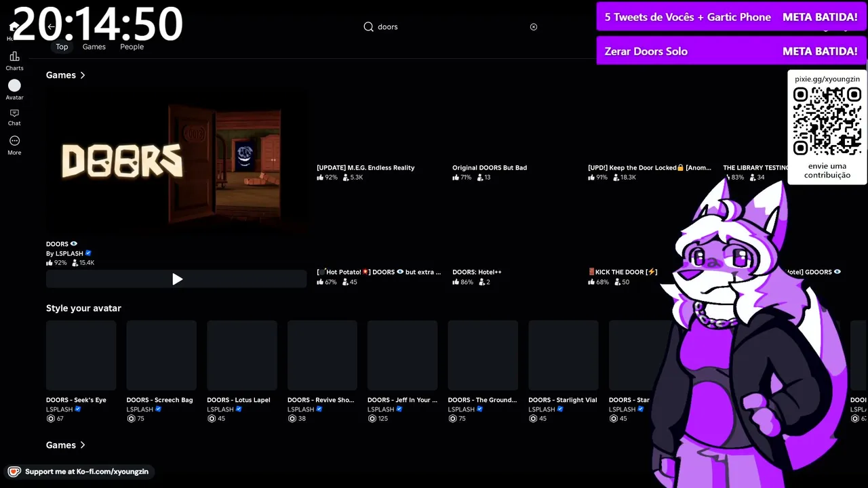Click the "pixie.gg/xyoungzin" text above the QR code
868x488 pixels.
(x=827, y=79)
